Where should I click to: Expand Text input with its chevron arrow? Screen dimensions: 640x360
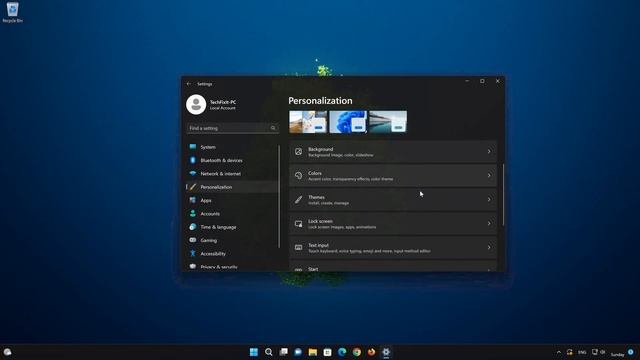click(489, 247)
